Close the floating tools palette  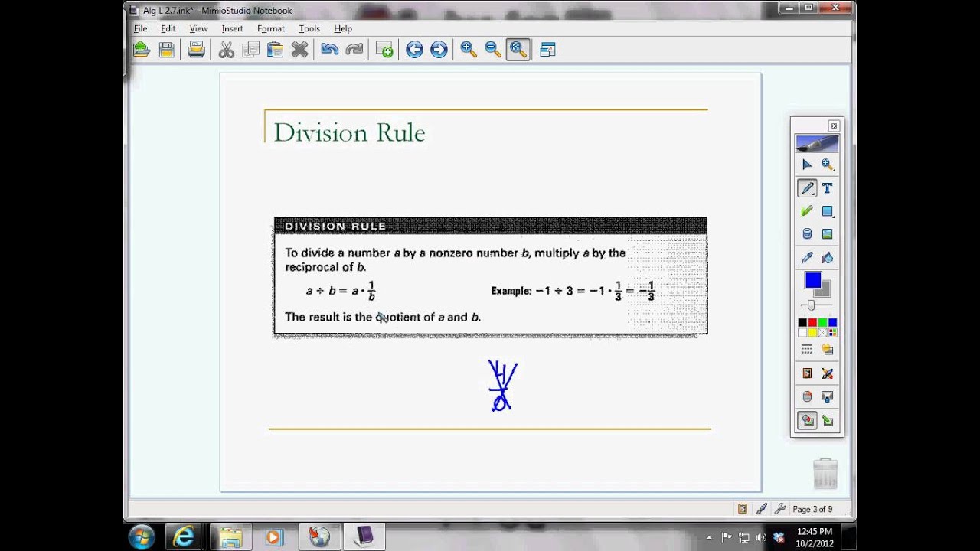[x=834, y=126]
